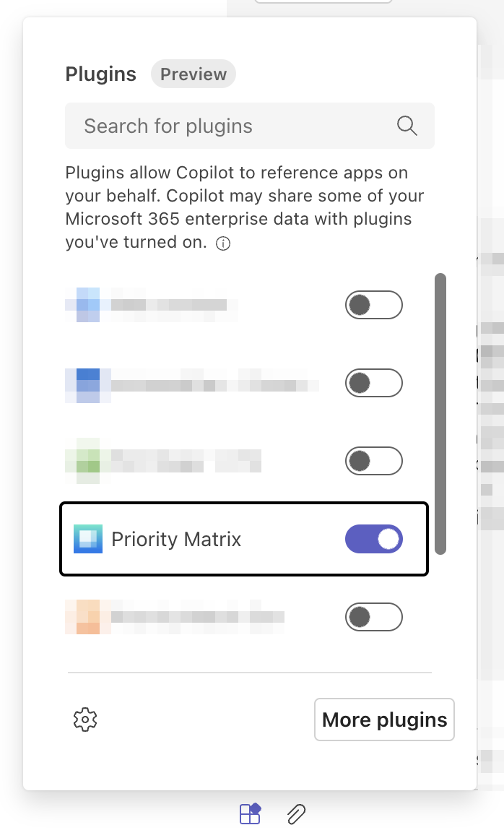The height and width of the screenshot is (838, 504).
Task: Click the paperclip attachment icon
Action: [295, 813]
